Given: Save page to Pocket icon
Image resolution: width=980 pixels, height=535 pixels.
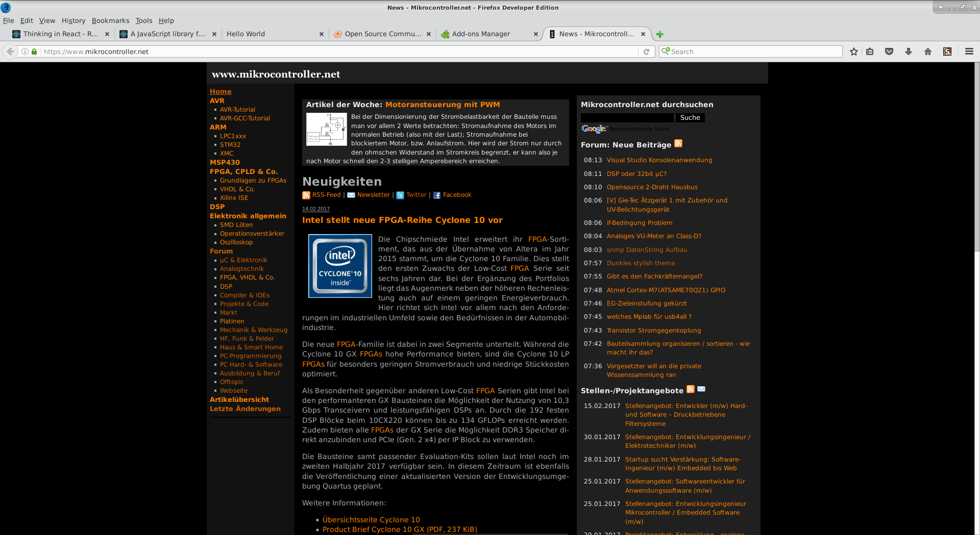Looking at the screenshot, I should 889,52.
